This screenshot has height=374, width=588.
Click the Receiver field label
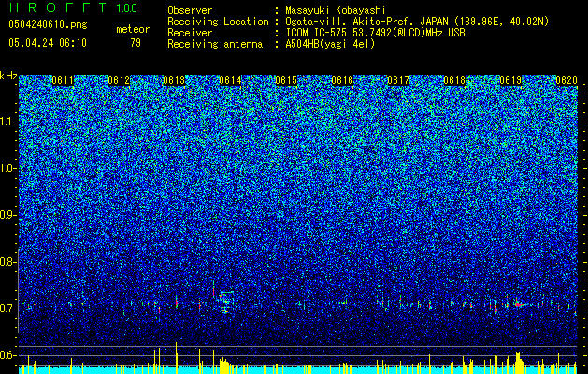click(x=190, y=33)
